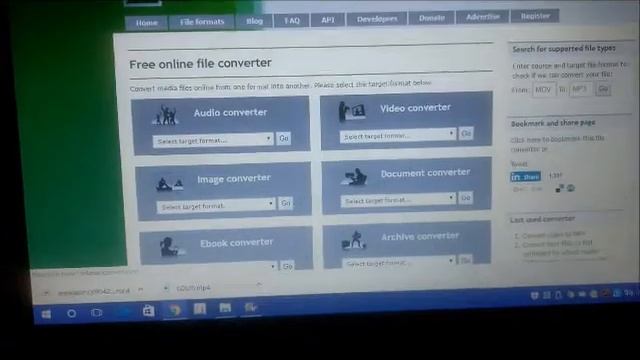Open the first downloaded mp4 file in download bar
640x360 pixels.
point(94,291)
